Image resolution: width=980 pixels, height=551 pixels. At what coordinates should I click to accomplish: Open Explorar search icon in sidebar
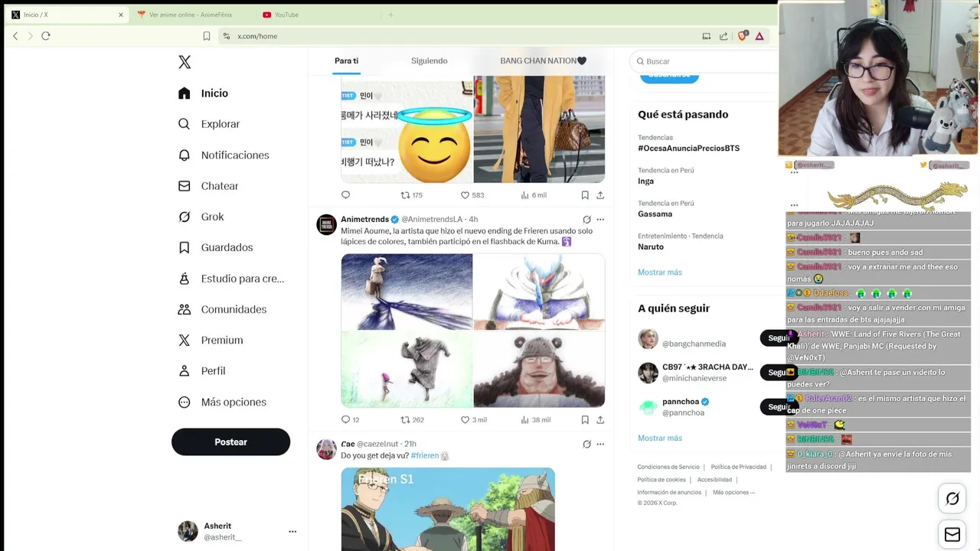pos(184,124)
